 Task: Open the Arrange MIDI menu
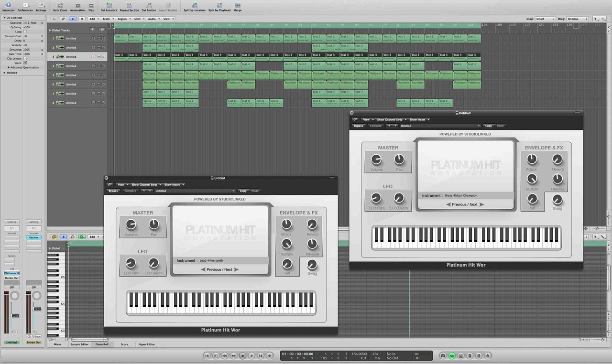(x=138, y=19)
